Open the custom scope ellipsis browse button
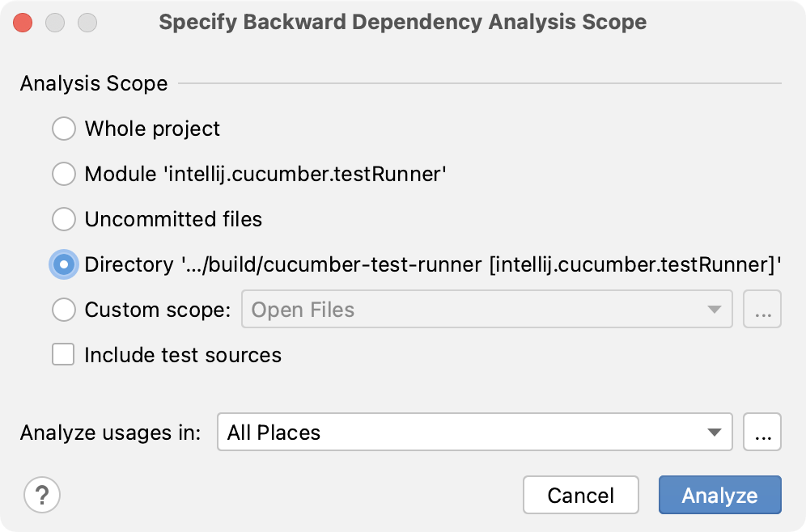This screenshot has height=532, width=806. point(762,309)
